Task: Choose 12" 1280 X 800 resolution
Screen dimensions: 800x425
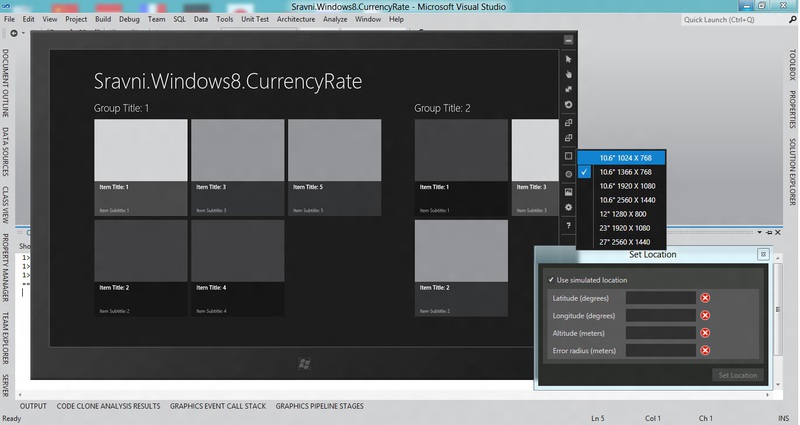Action: tap(621, 214)
